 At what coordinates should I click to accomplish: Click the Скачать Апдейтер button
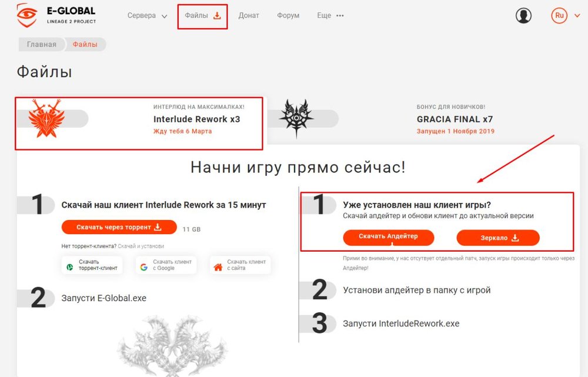pyautogui.click(x=389, y=238)
